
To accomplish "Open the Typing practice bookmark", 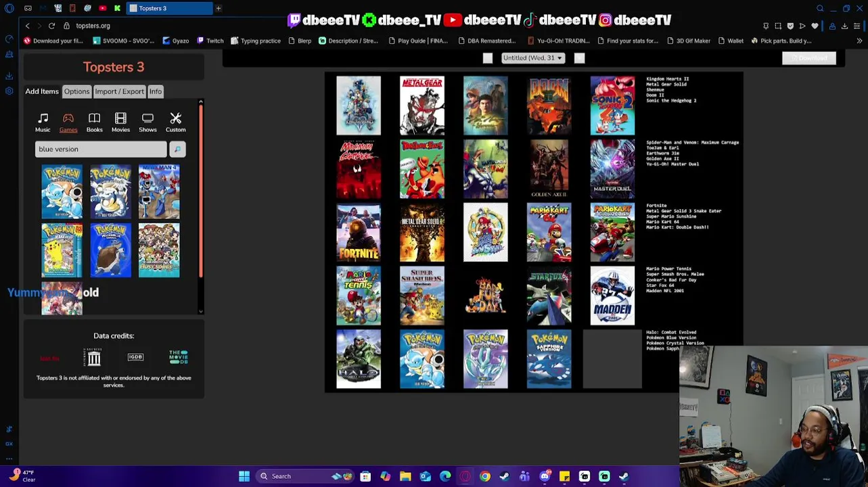I will click(256, 41).
